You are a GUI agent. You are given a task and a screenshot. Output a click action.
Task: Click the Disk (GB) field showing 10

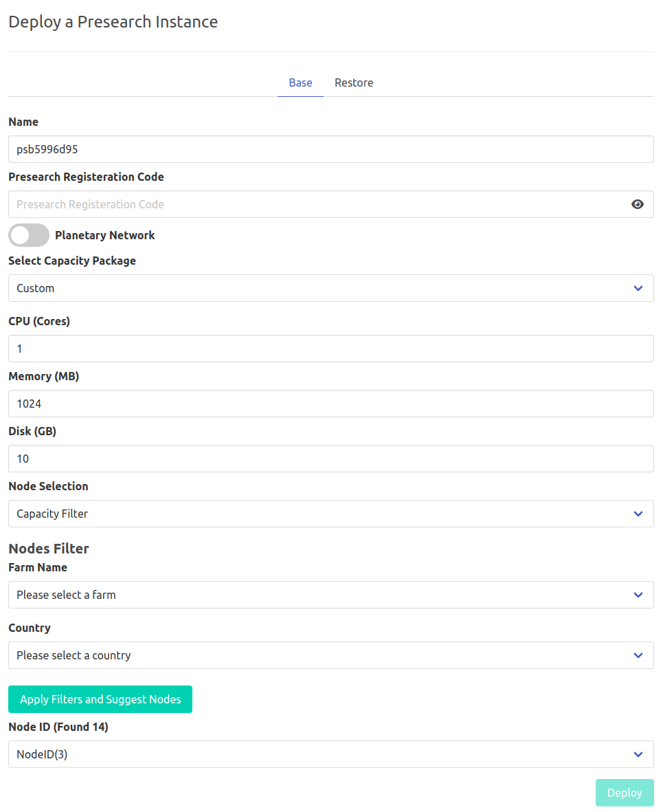click(330, 459)
